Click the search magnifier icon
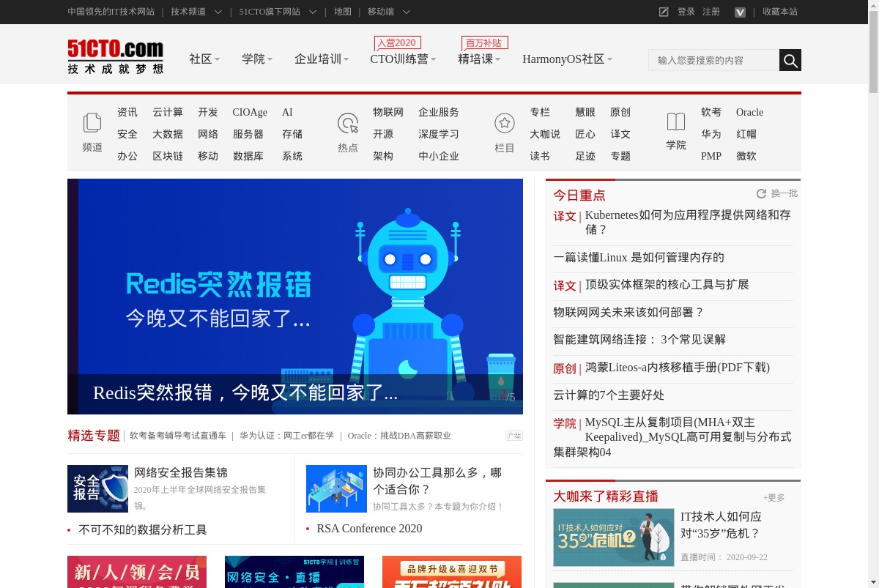879x588 pixels. click(x=790, y=60)
